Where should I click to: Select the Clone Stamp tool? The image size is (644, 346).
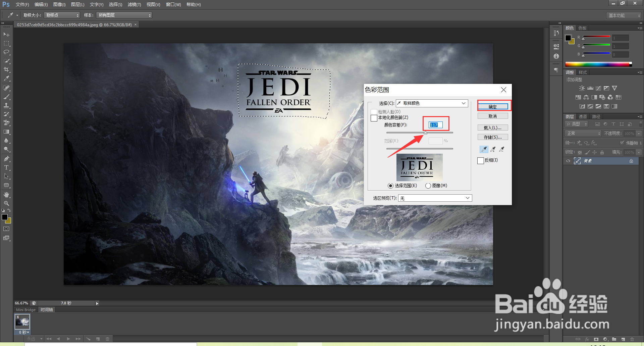[6, 105]
